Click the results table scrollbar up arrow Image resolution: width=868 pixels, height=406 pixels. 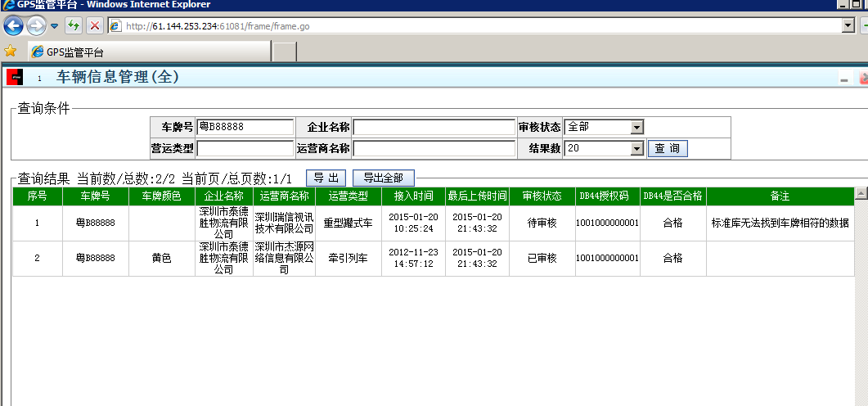tap(861, 192)
